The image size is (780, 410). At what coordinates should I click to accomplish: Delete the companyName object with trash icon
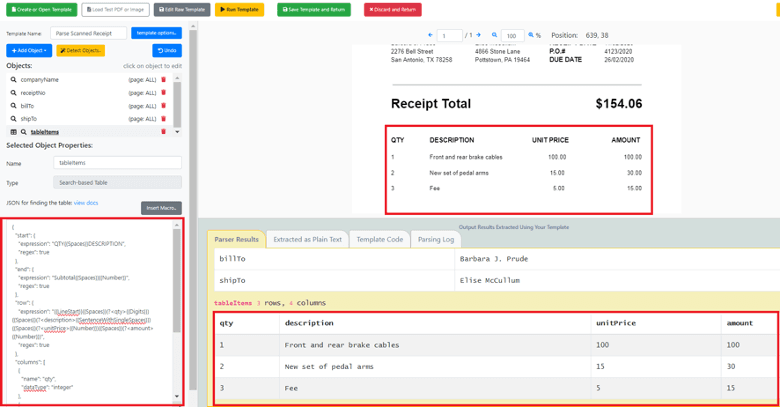pyautogui.click(x=164, y=79)
